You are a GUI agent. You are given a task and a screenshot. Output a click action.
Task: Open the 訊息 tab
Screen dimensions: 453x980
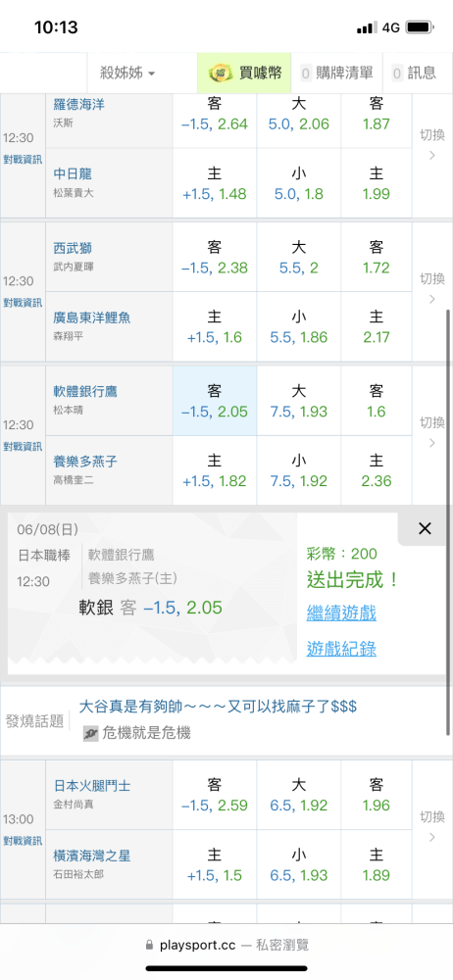click(414, 73)
